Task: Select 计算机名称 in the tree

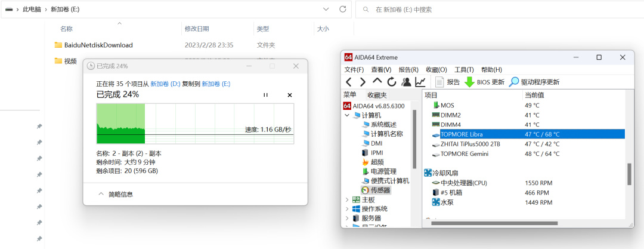Action: point(382,134)
